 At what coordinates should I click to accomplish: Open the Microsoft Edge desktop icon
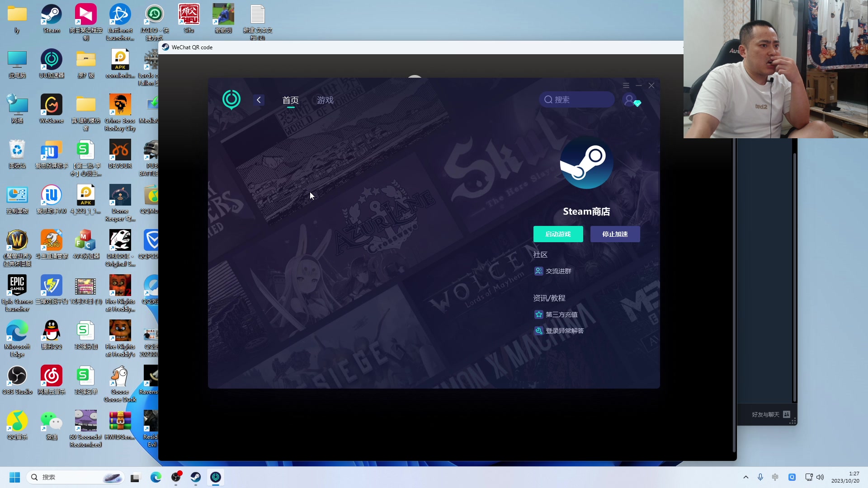pos(17,338)
